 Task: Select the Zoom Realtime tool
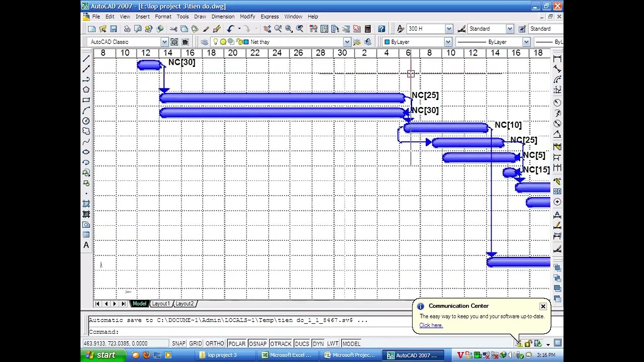point(278,29)
